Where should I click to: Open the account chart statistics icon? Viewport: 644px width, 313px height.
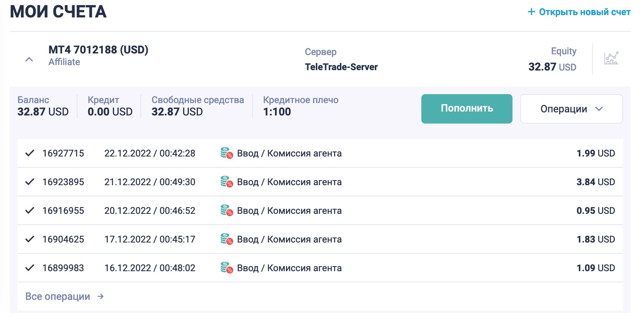tap(611, 58)
